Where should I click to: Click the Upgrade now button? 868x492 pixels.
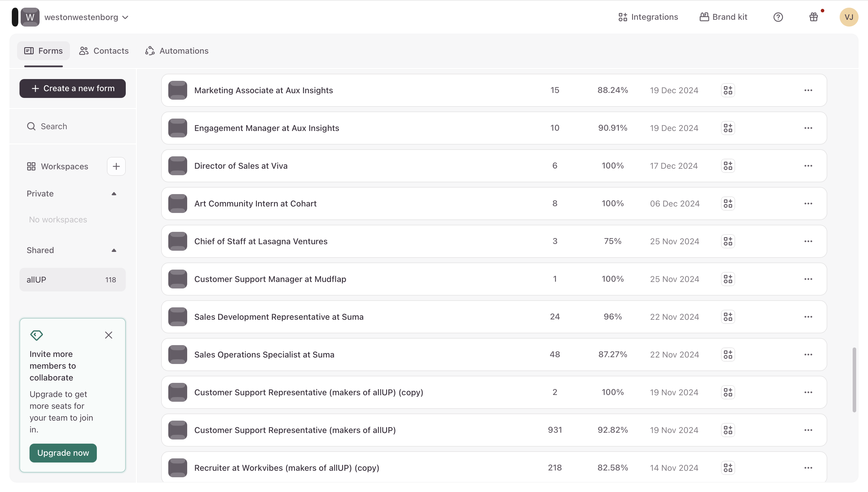(x=63, y=453)
